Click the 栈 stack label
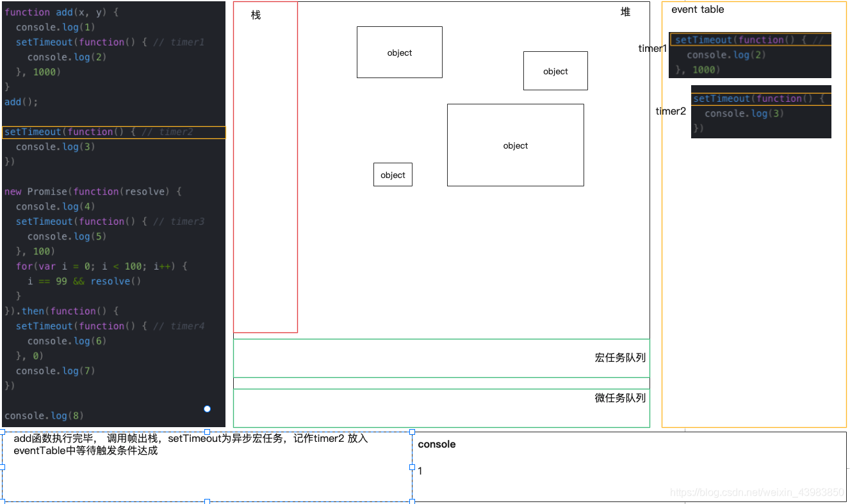 pyautogui.click(x=256, y=15)
